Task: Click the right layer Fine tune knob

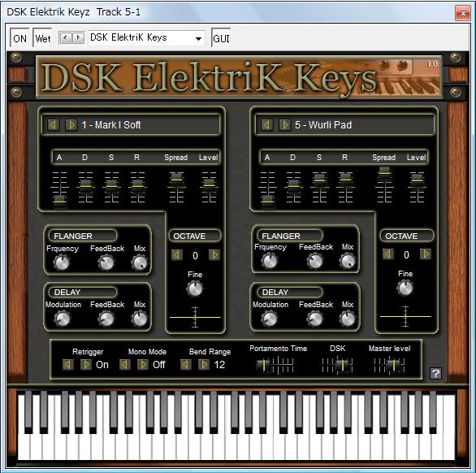Action: click(x=405, y=288)
